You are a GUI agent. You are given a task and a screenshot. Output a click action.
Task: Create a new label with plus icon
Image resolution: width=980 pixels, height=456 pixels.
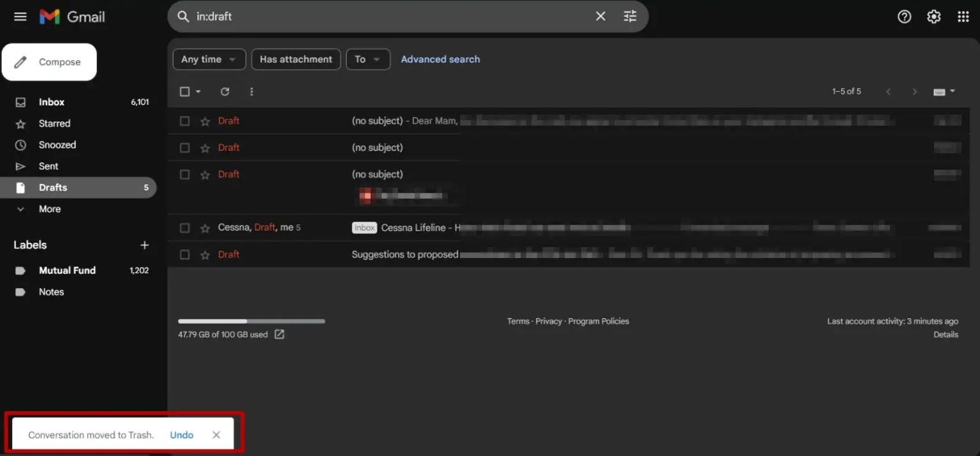[x=144, y=245]
